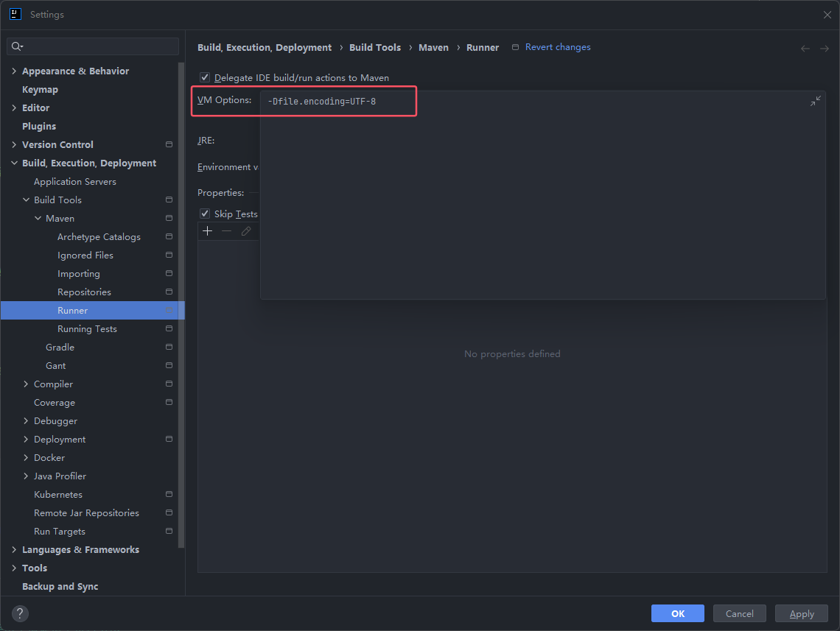
Task: Click the collapse icon in VM Options editor
Action: 816,101
